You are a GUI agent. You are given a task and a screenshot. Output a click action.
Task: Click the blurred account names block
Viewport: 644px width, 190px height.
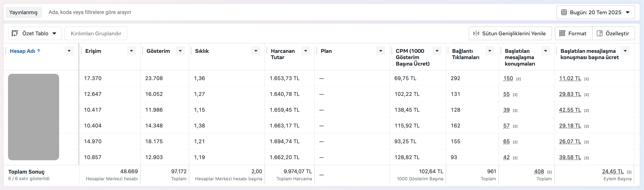(x=34, y=117)
